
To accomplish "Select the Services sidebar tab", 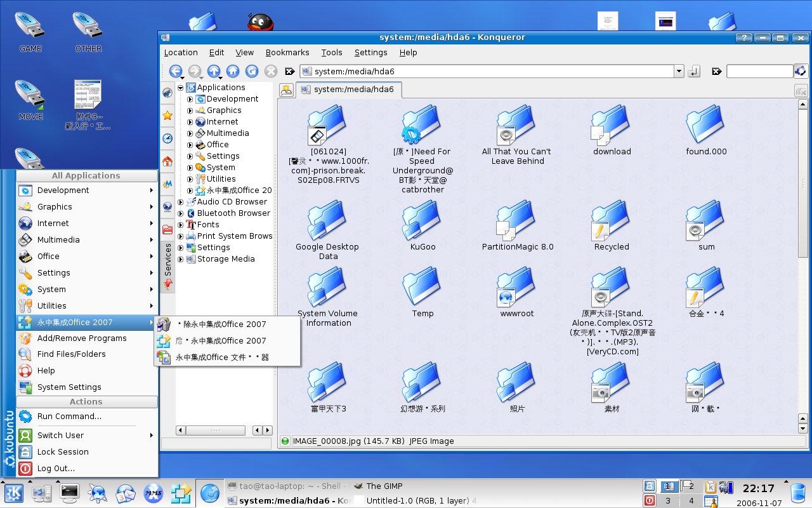I will coord(167,267).
